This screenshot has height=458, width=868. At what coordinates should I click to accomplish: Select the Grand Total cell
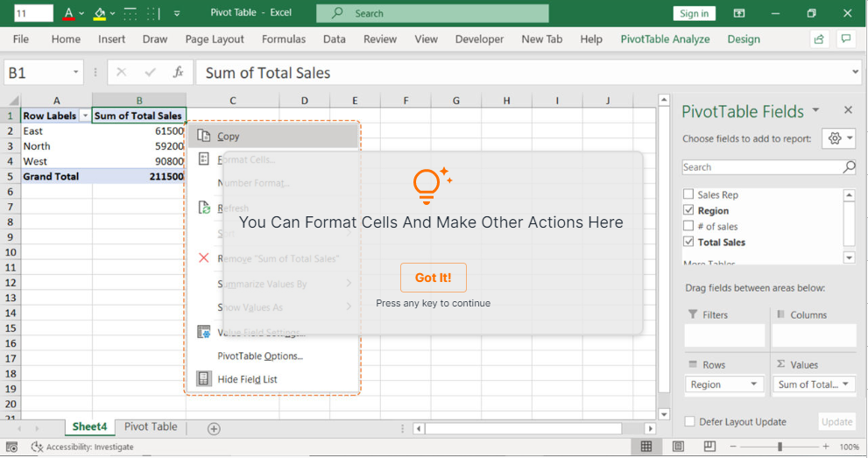click(56, 176)
